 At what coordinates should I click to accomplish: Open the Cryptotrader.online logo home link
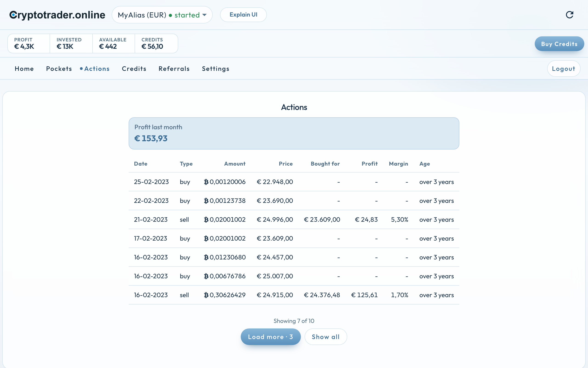click(57, 15)
